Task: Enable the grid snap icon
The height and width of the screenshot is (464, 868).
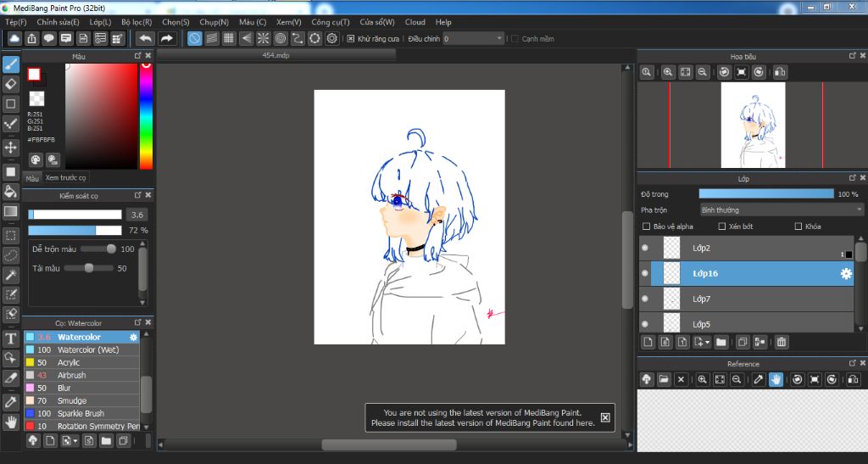Action: pos(229,38)
